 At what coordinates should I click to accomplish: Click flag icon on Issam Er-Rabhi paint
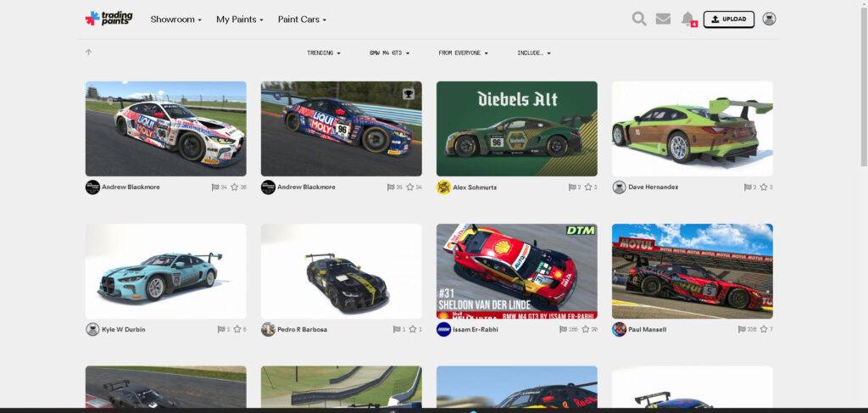click(x=563, y=329)
